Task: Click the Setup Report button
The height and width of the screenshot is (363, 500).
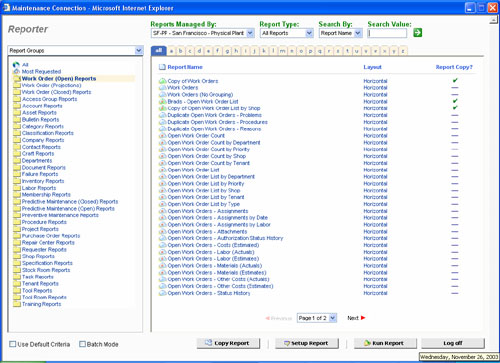Action: (x=307, y=343)
